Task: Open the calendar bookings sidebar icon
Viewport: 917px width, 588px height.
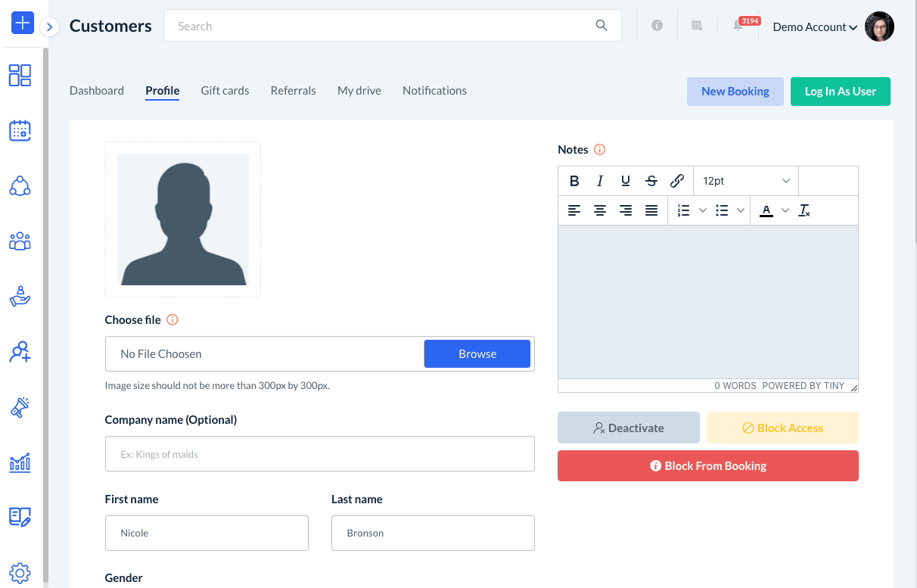Action: coord(20,131)
